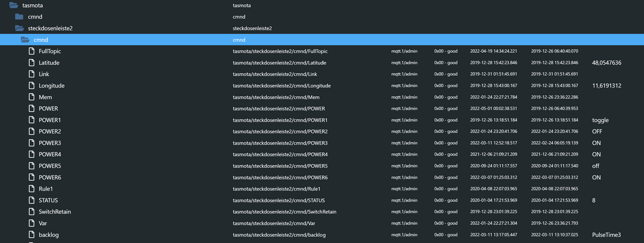The width and height of the screenshot is (644, 243).
Task: Select the tasmota tree row label
Action: pyautogui.click(x=32, y=5)
